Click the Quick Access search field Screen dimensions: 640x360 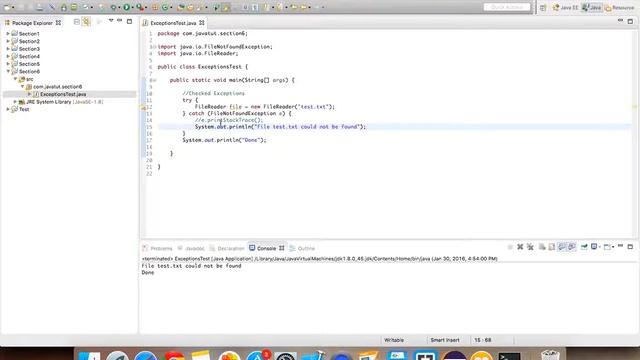507,7
